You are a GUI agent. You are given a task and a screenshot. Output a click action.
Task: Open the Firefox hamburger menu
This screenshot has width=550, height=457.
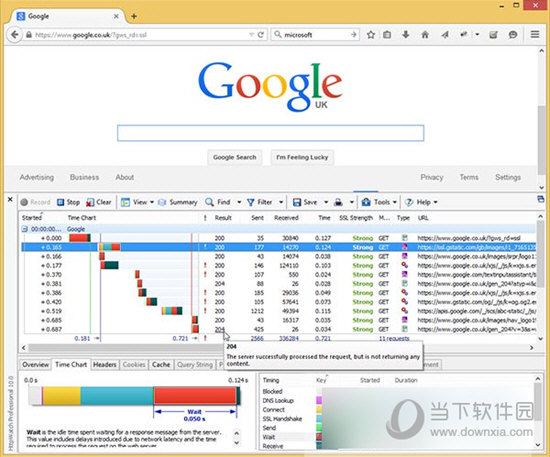[x=535, y=34]
